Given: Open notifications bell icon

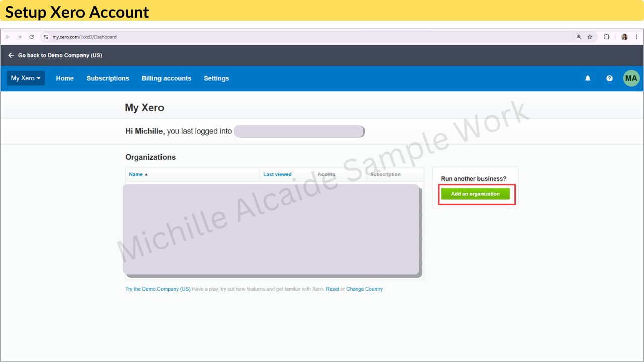Looking at the screenshot, I should [x=588, y=78].
